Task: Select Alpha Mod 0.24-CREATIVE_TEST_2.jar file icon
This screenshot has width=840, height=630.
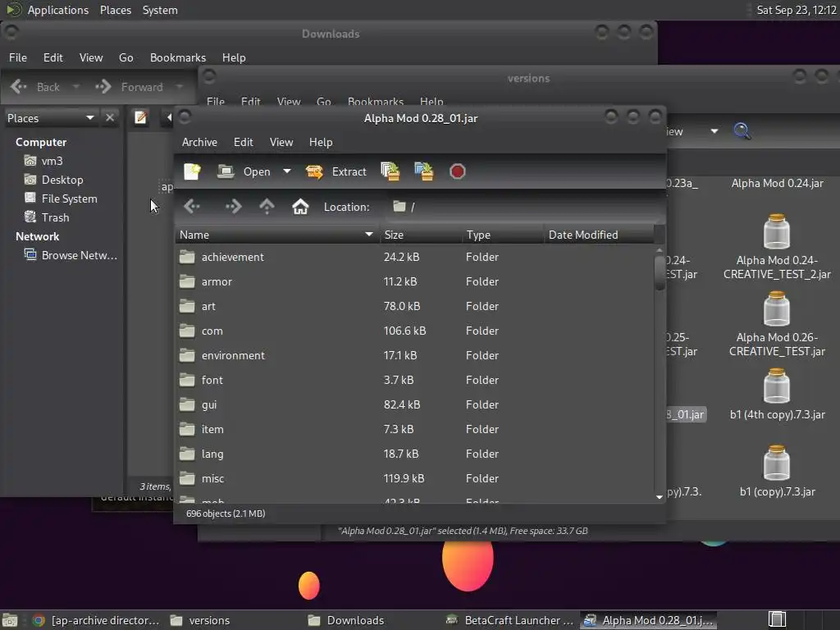Action: 777,231
